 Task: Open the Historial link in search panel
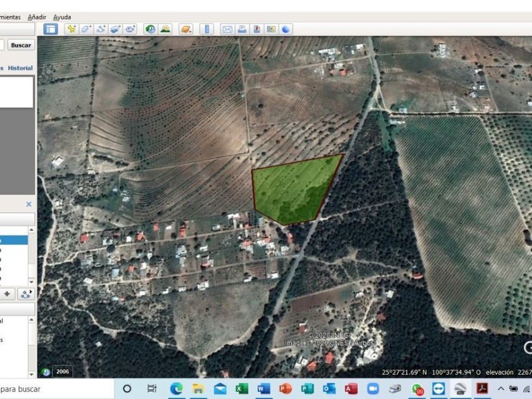20,68
